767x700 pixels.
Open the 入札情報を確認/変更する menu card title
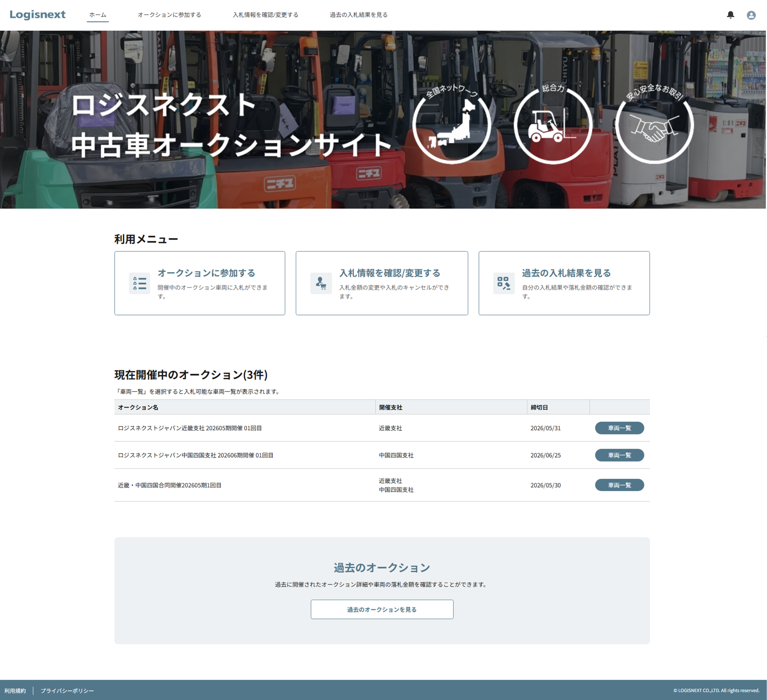[x=390, y=273]
